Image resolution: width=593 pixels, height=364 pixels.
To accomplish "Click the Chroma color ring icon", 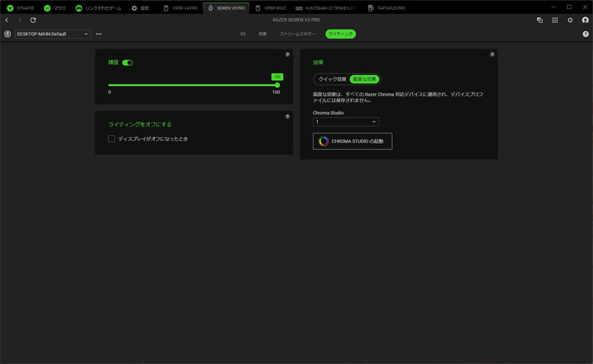I will pyautogui.click(x=323, y=141).
